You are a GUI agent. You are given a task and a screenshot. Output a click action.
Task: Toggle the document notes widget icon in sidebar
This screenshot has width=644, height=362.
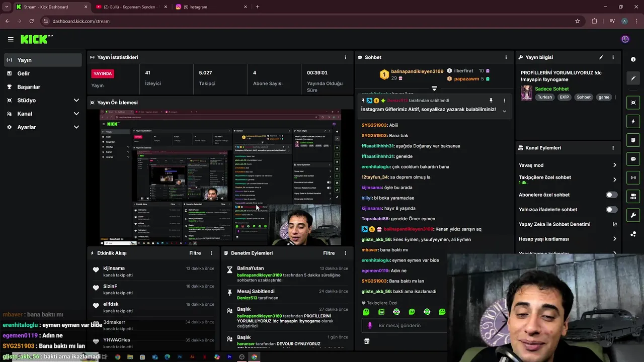click(x=633, y=140)
